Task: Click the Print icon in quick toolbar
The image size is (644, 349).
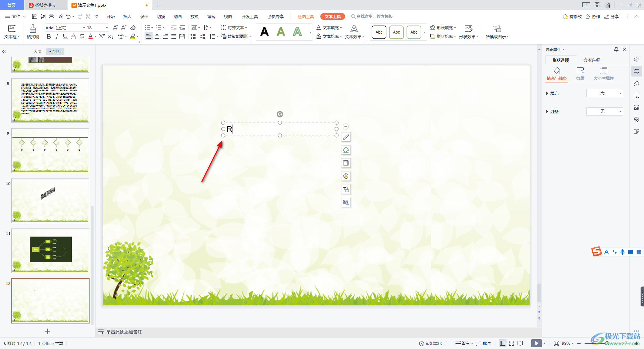Action: 51,16
